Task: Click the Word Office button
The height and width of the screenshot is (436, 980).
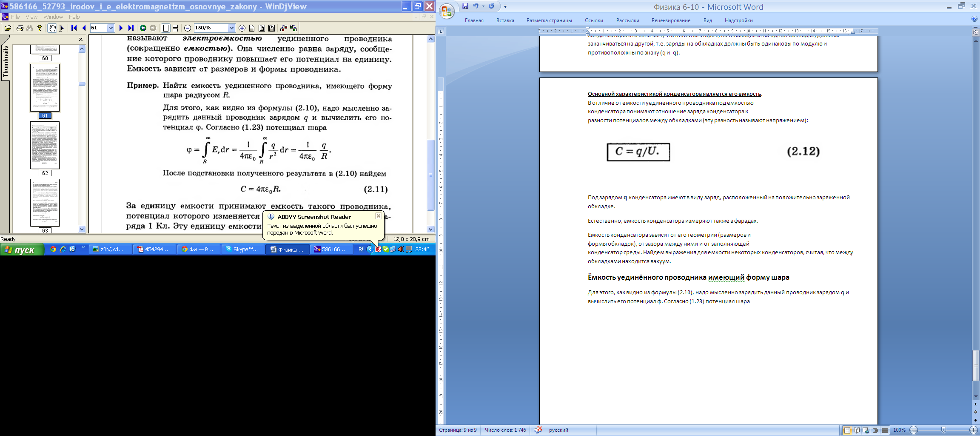Action: point(447,11)
